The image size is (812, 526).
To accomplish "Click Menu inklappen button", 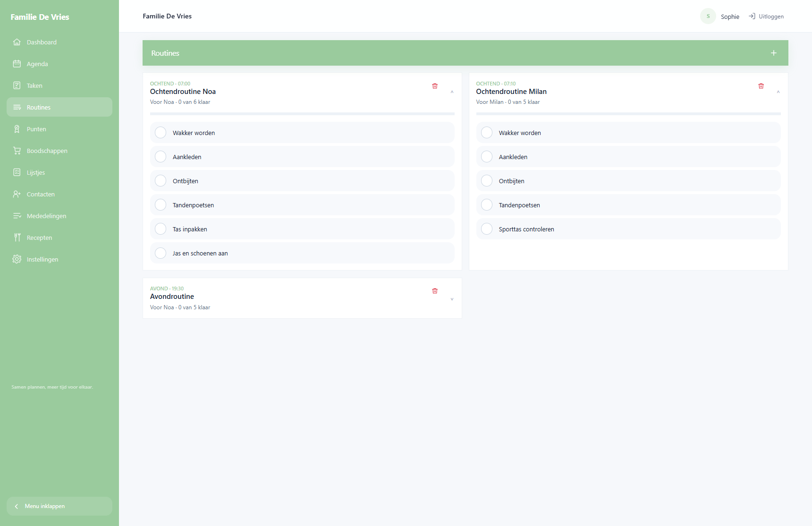I will 59,506.
